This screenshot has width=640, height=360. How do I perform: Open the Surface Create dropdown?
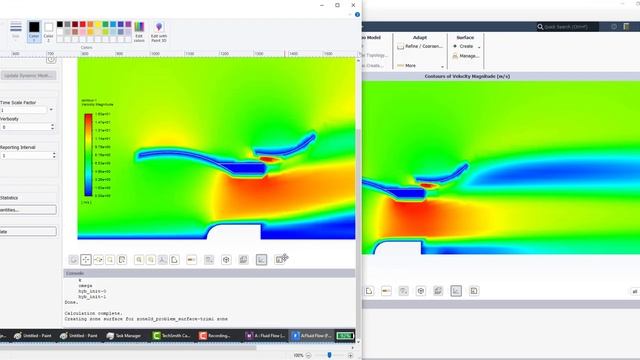[x=466, y=47]
